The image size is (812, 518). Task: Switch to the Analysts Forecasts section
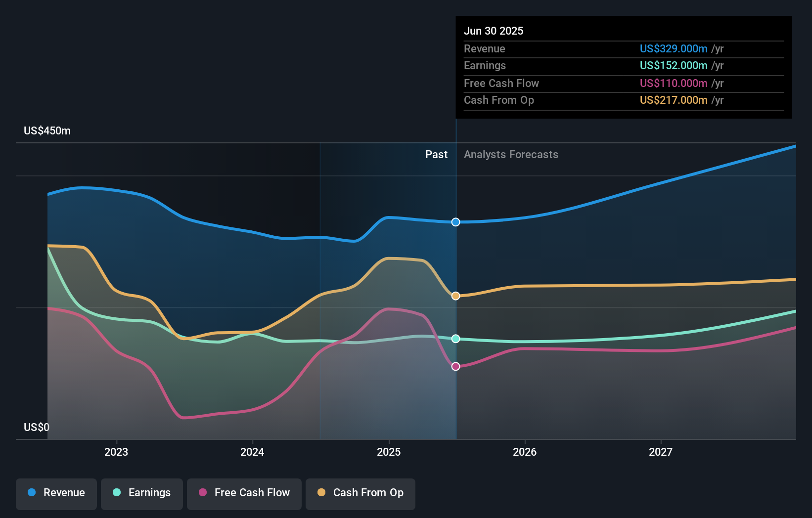(511, 154)
